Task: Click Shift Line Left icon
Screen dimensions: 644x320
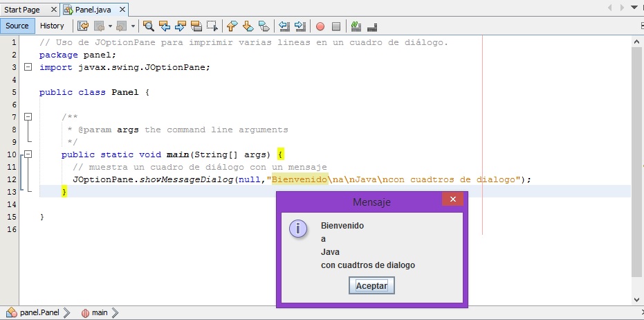Action: coord(284,26)
